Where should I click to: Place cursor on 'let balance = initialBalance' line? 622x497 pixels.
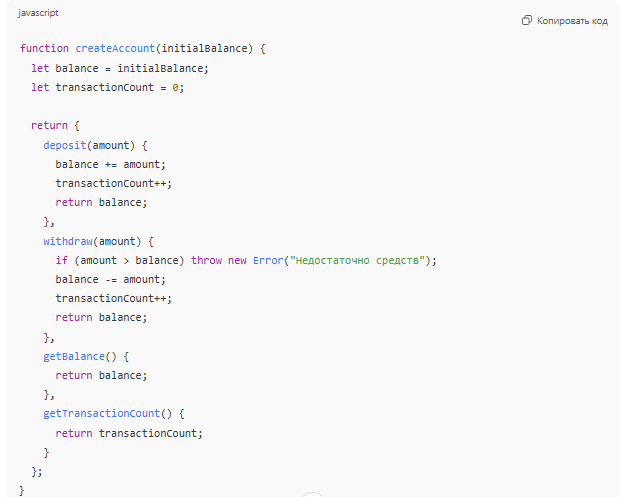coord(120,68)
